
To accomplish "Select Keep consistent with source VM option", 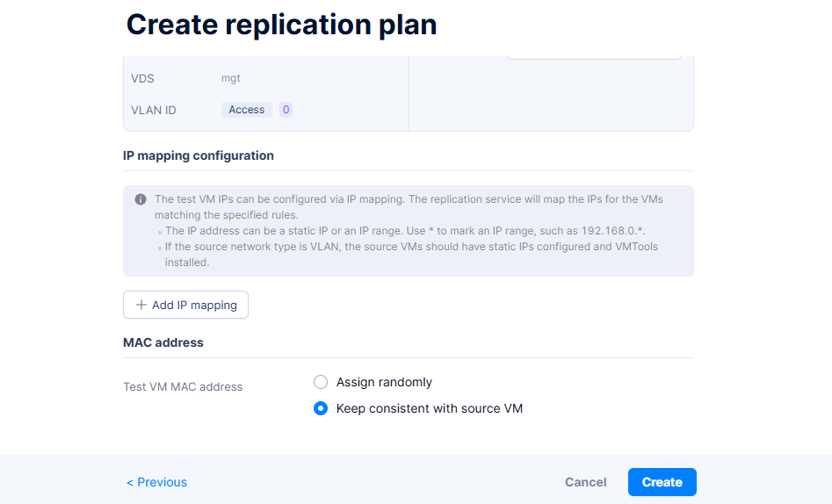I will (x=321, y=408).
